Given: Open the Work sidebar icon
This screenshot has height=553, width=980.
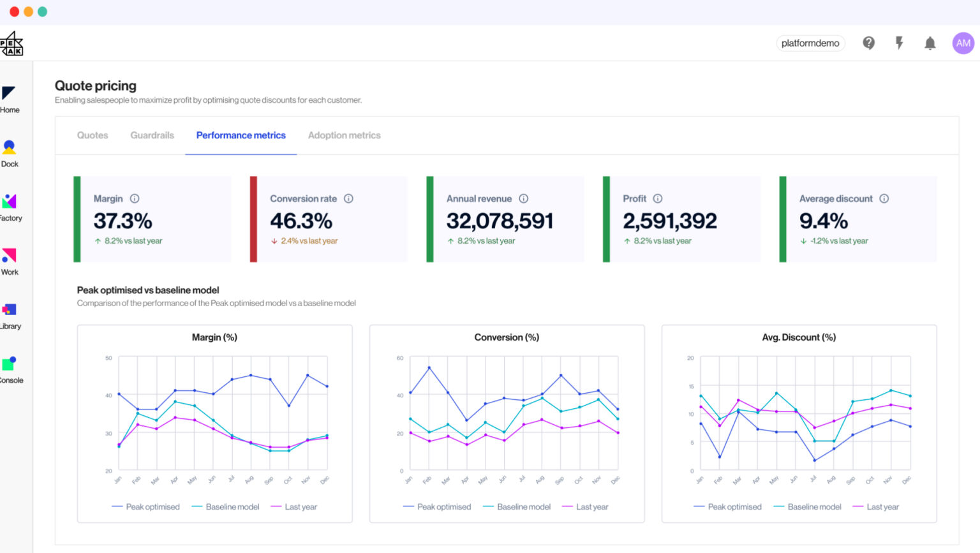Looking at the screenshot, I should (x=10, y=262).
